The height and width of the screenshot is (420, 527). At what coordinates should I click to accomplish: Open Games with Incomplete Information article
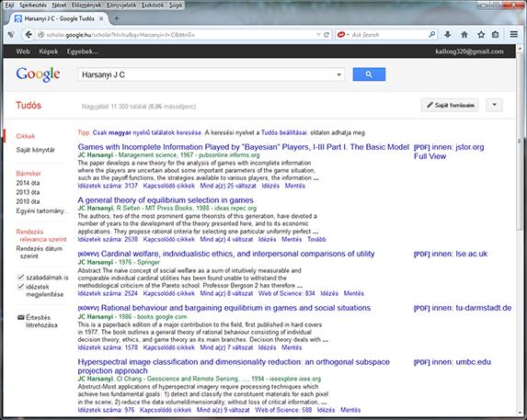pyautogui.click(x=244, y=147)
